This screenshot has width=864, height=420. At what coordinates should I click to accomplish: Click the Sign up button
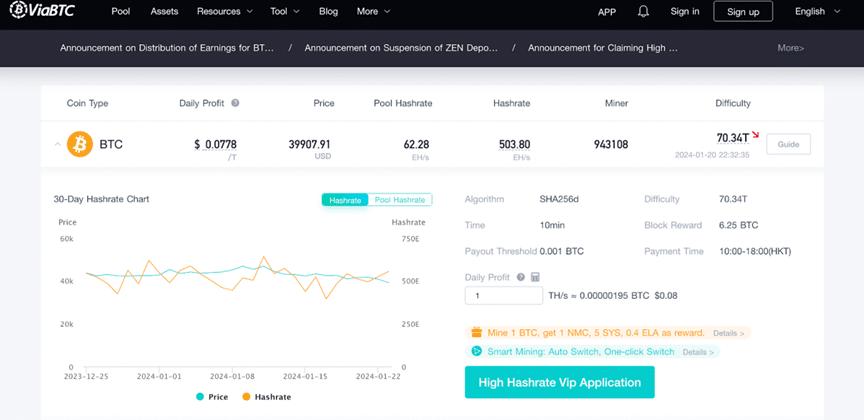[743, 12]
